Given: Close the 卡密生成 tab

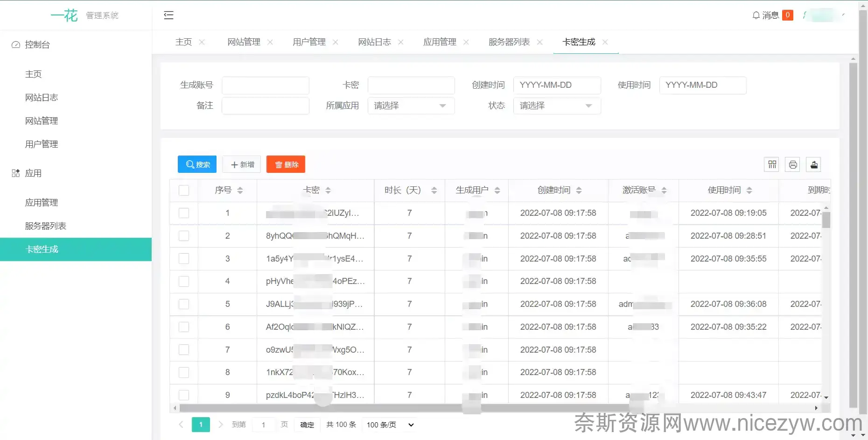Looking at the screenshot, I should pyautogui.click(x=605, y=42).
